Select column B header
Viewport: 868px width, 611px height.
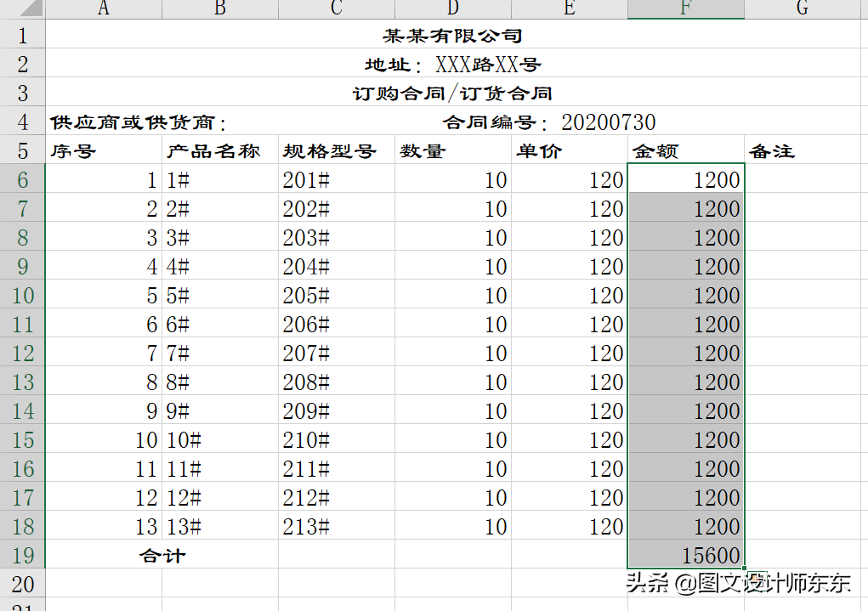point(220,8)
